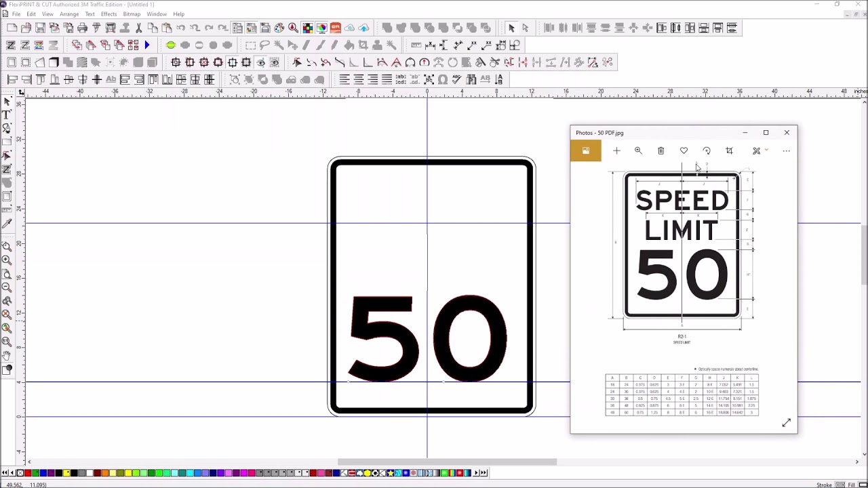This screenshot has width=868, height=488.
Task: Select the bitmap marquee selection icon
Action: click(250, 45)
